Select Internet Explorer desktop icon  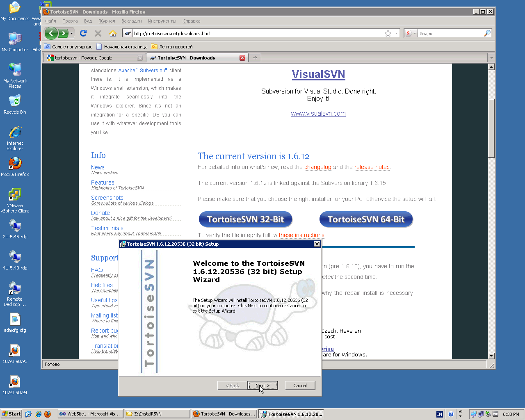click(15, 138)
